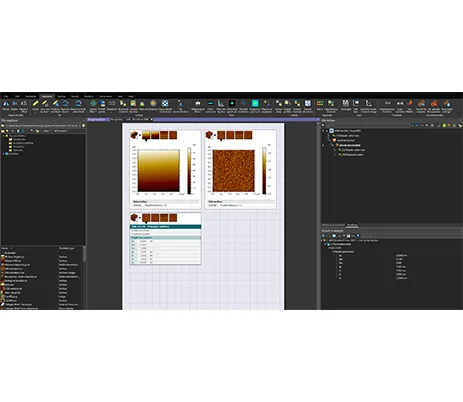
Task: Select the Workflow tab below the workflow tree
Action: tap(352, 225)
